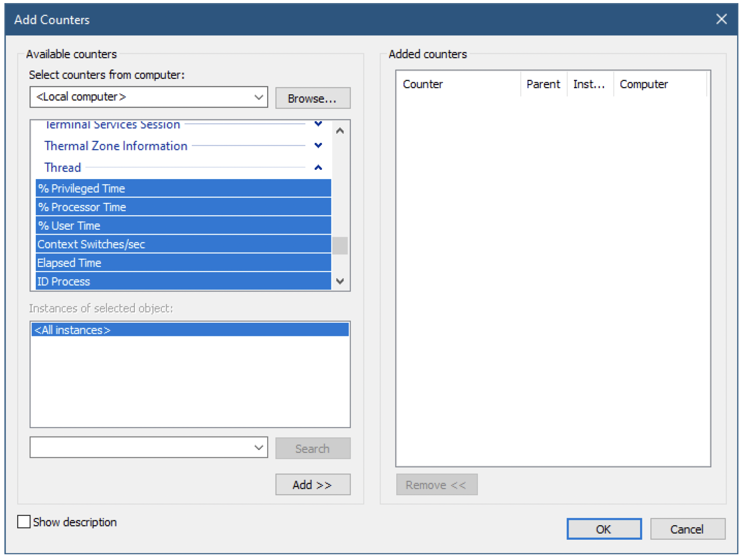Select Elapsed Time counter
Viewport: 745px width, 560px height.
(183, 263)
